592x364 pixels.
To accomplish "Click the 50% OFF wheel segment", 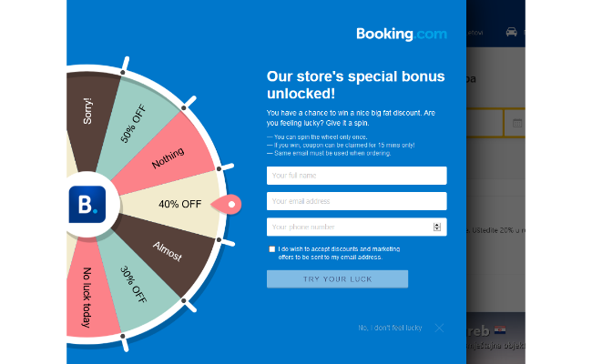I will coord(137,123).
